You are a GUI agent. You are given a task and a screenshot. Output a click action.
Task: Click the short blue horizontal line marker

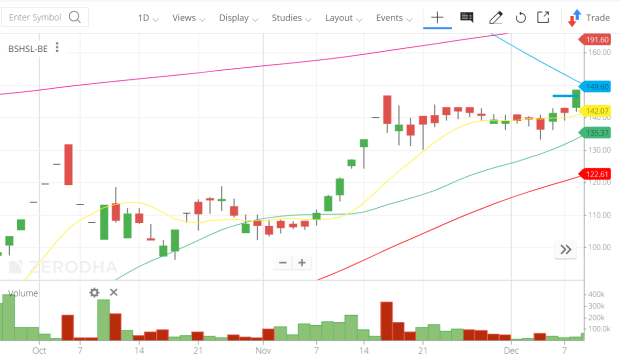[565, 96]
